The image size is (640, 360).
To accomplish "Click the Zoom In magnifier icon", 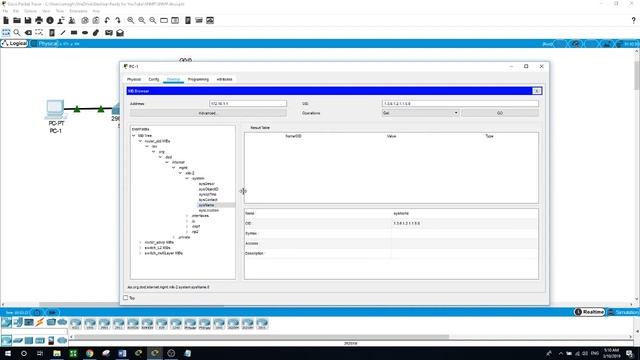I will [x=131, y=20].
